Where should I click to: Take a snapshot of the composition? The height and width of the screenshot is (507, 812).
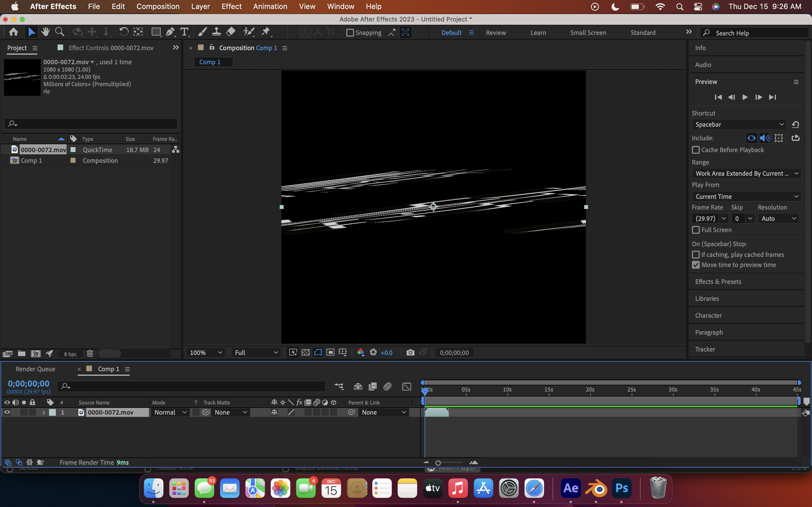pyautogui.click(x=410, y=352)
